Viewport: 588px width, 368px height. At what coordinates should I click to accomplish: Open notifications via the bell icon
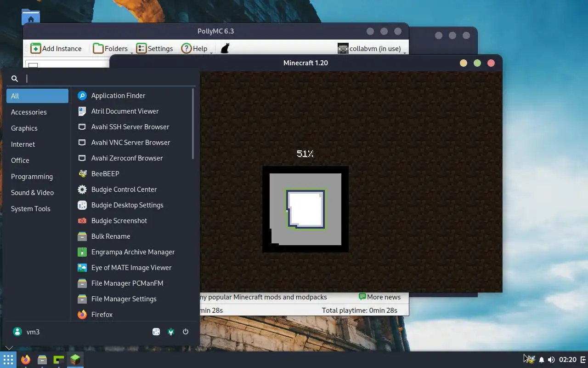click(x=542, y=360)
